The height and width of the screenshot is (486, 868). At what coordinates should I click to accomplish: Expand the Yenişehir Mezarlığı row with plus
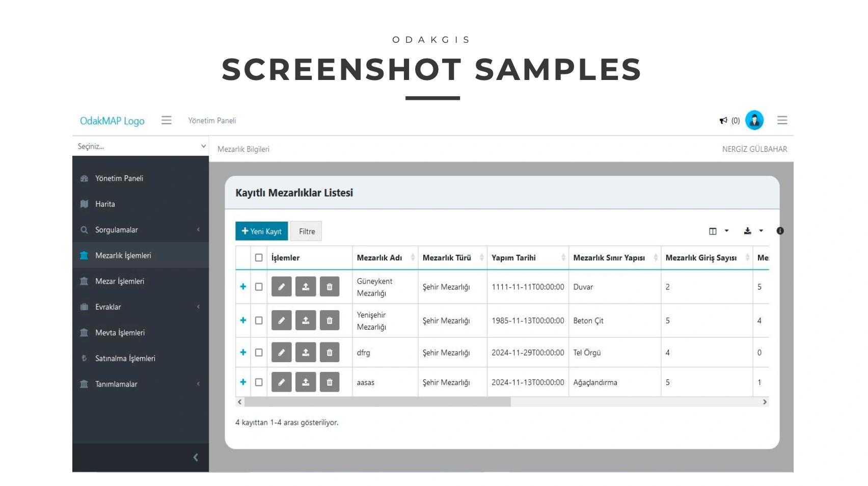243,320
